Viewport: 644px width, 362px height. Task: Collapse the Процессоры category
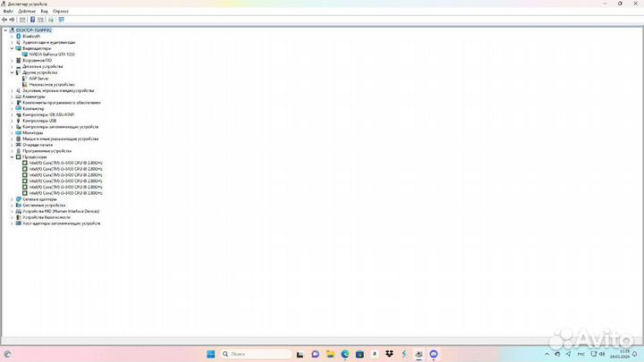click(x=12, y=156)
